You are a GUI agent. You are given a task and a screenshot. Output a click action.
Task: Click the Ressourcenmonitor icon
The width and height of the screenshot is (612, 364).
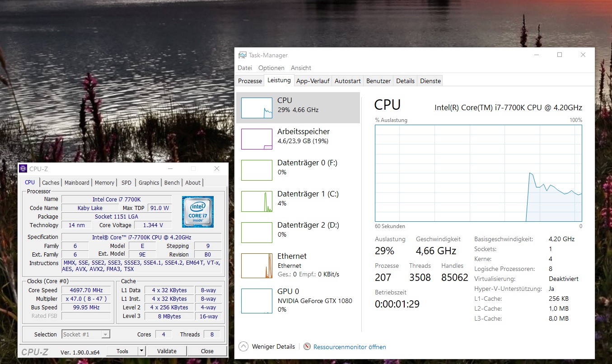307,347
